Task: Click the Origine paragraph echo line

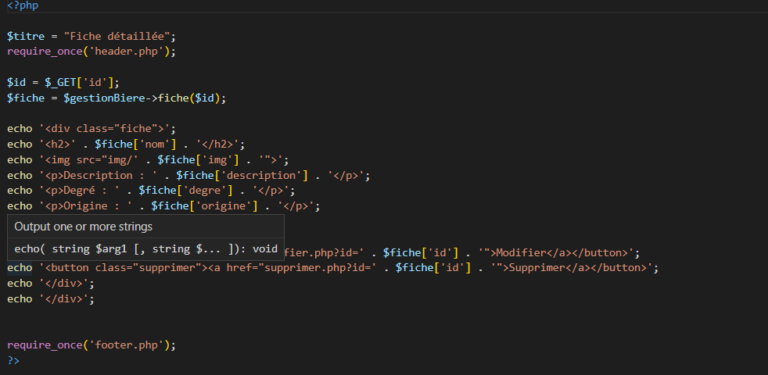Action: (x=164, y=206)
